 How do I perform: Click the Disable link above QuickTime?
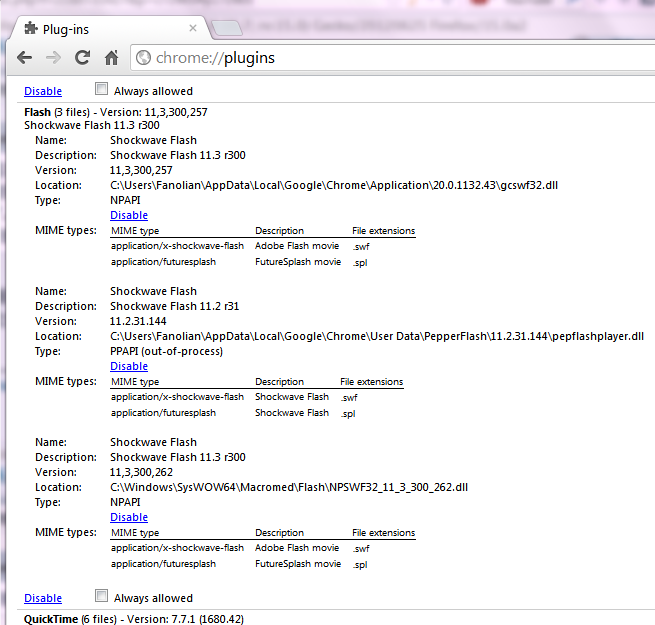[42, 598]
